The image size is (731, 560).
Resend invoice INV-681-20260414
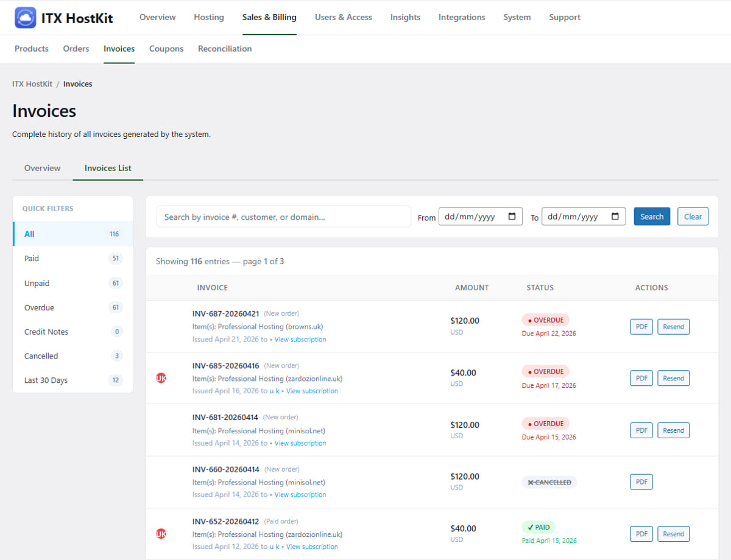[674, 430]
